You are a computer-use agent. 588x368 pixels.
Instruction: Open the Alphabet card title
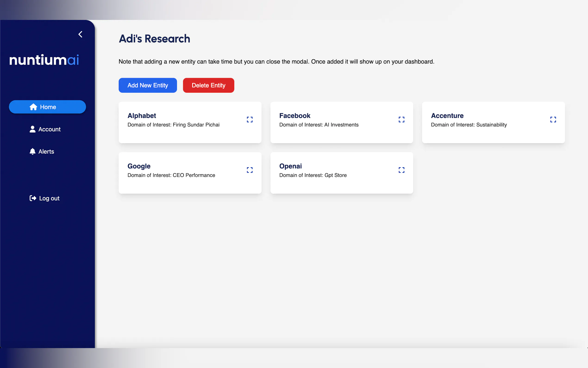pos(142,116)
